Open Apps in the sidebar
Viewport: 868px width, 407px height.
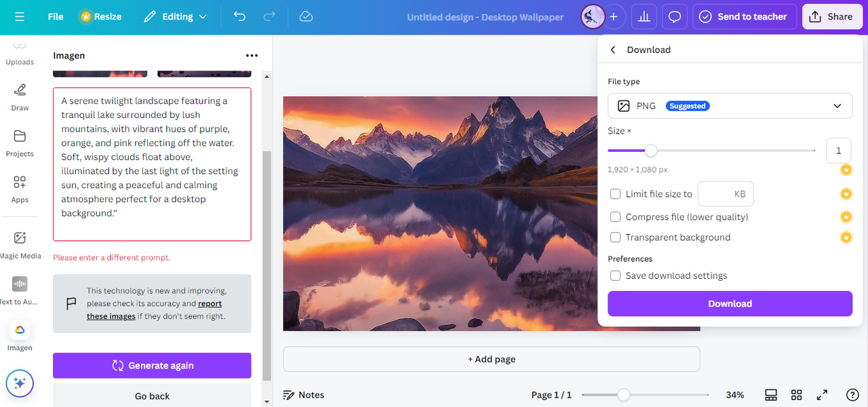click(x=20, y=189)
